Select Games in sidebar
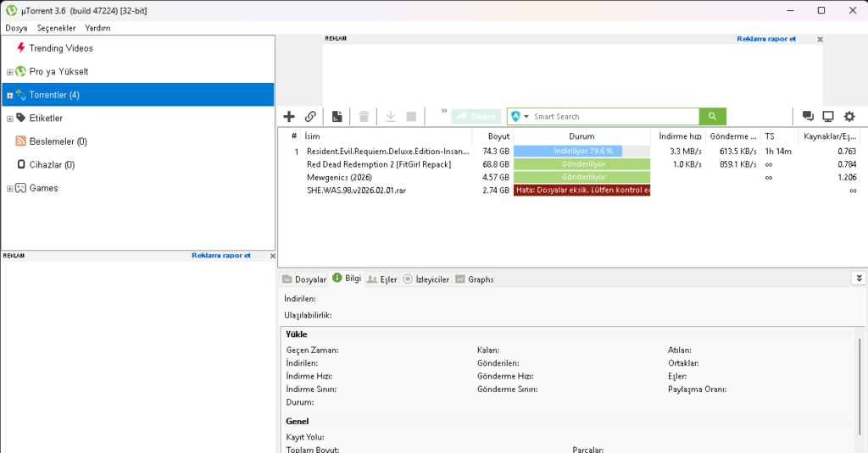Image resolution: width=868 pixels, height=453 pixels. point(44,188)
